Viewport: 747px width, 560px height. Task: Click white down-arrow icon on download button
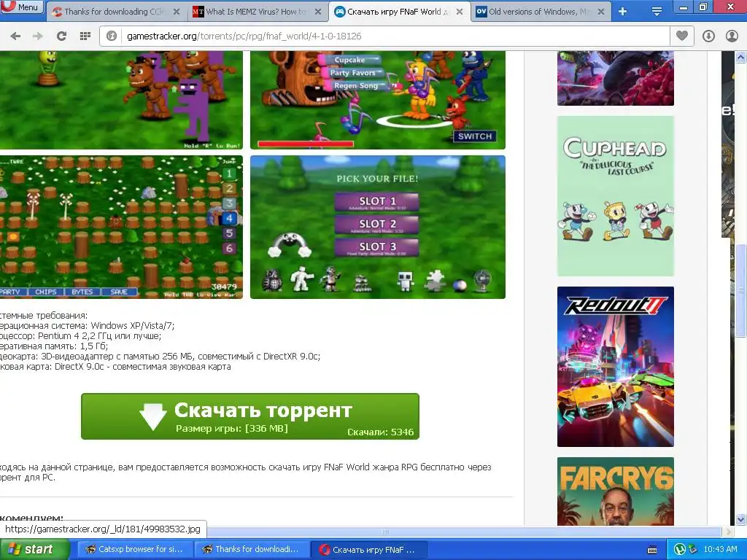pyautogui.click(x=153, y=416)
